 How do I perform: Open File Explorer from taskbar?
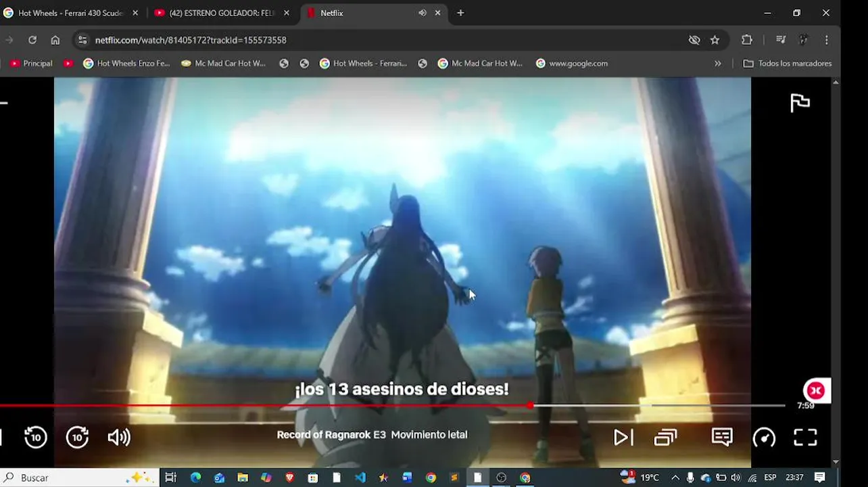243,478
